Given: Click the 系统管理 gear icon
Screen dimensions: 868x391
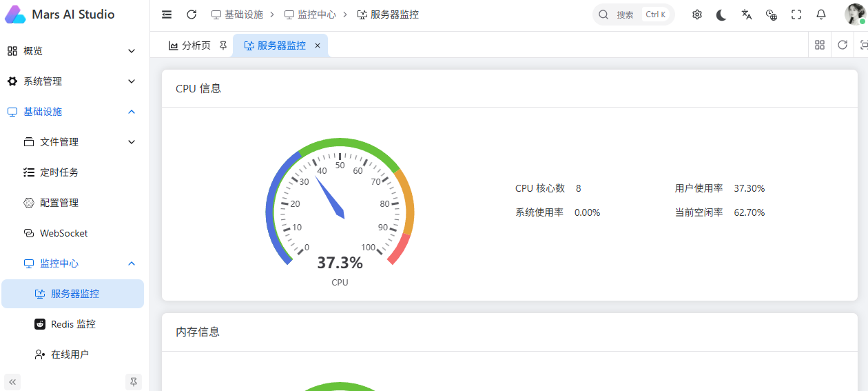Looking at the screenshot, I should point(12,81).
